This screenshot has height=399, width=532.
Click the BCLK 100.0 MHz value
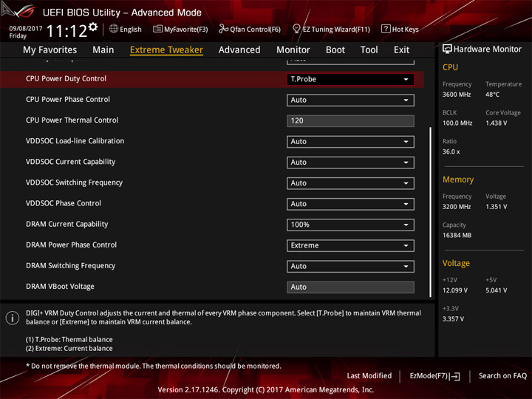pos(457,123)
